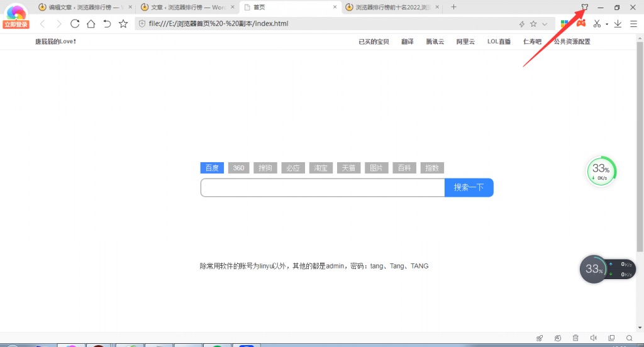Reload the page with refresh icon

pyautogui.click(x=75, y=24)
